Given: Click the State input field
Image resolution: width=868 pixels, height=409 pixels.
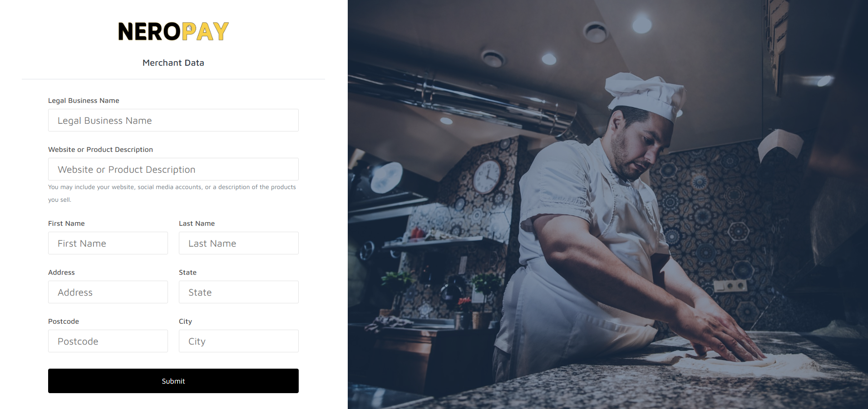Looking at the screenshot, I should 239,292.
